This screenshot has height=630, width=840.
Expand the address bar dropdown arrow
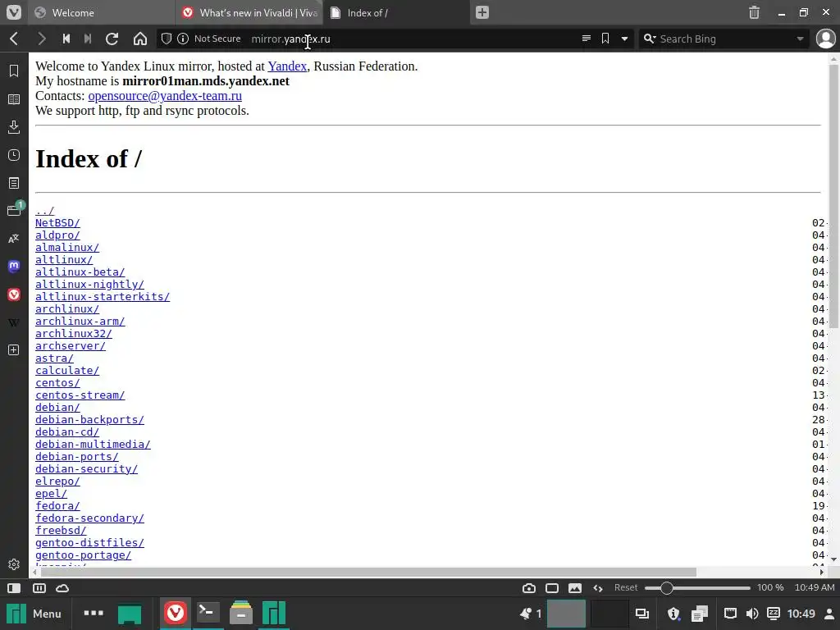coord(624,39)
